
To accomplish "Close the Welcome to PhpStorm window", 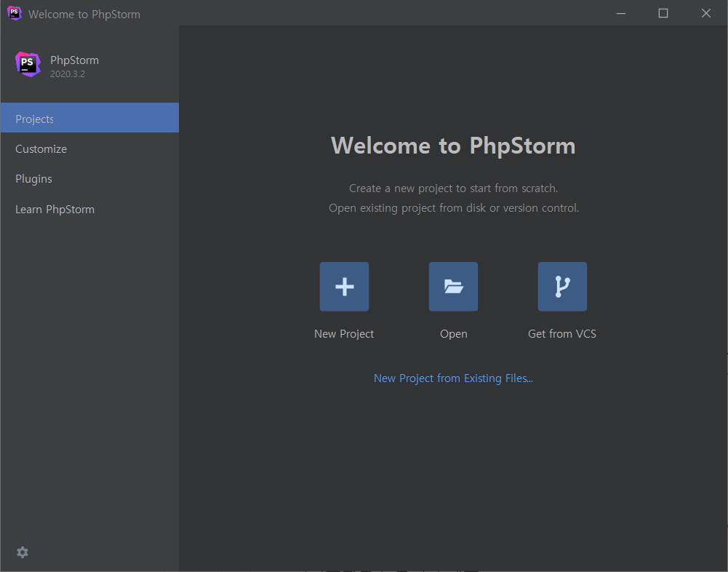I will (705, 13).
